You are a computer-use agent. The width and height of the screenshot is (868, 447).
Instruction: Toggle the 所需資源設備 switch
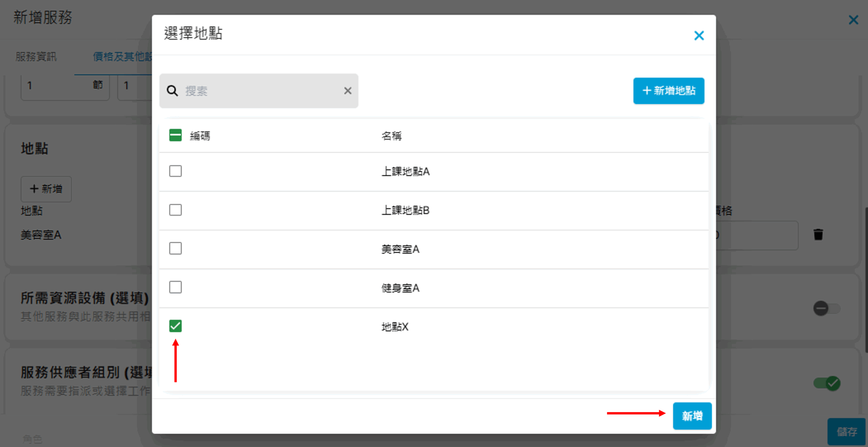pyautogui.click(x=826, y=309)
